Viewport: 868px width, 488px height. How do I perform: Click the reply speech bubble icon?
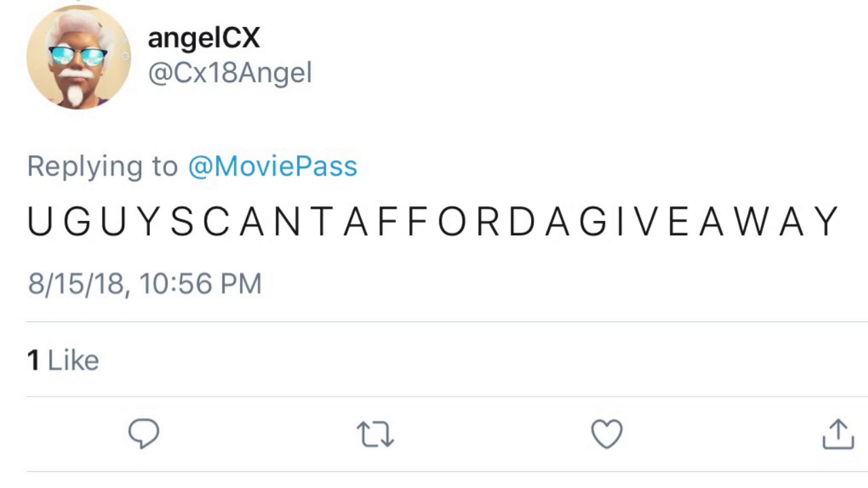click(144, 434)
